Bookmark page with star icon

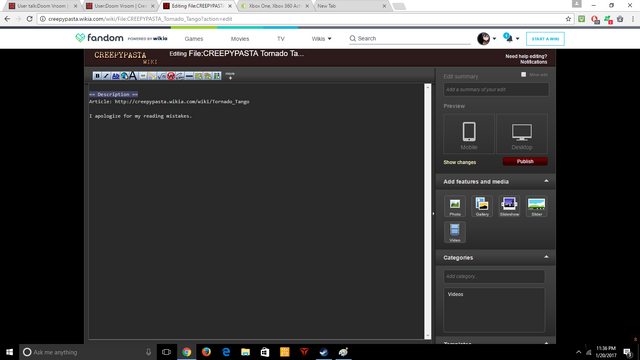click(x=568, y=19)
